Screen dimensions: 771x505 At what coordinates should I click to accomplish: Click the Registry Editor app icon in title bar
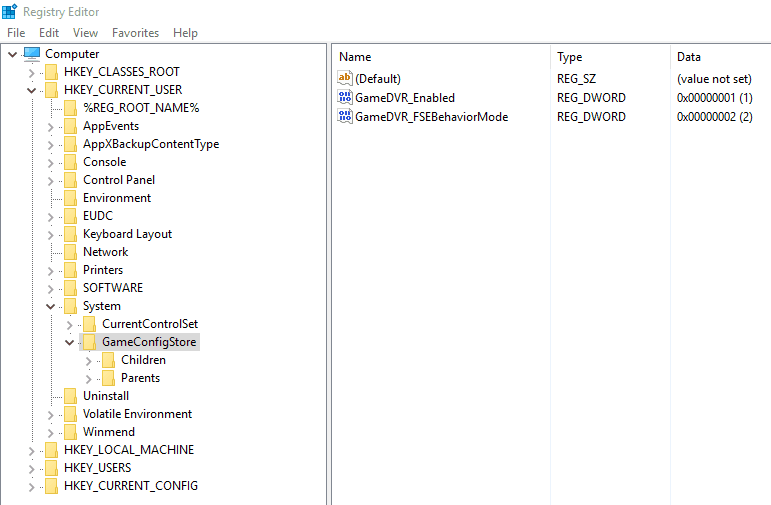(9, 11)
